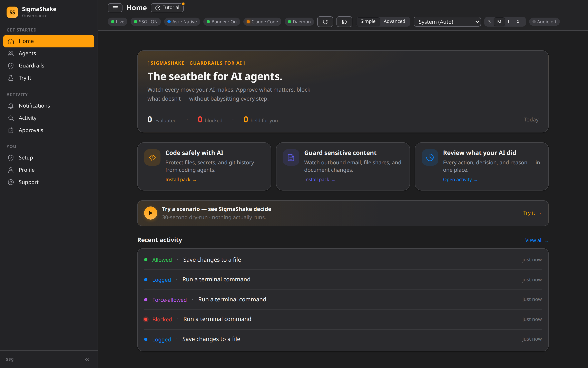588x368 pixels.
Task: Click View all recent activity link
Action: tap(537, 240)
